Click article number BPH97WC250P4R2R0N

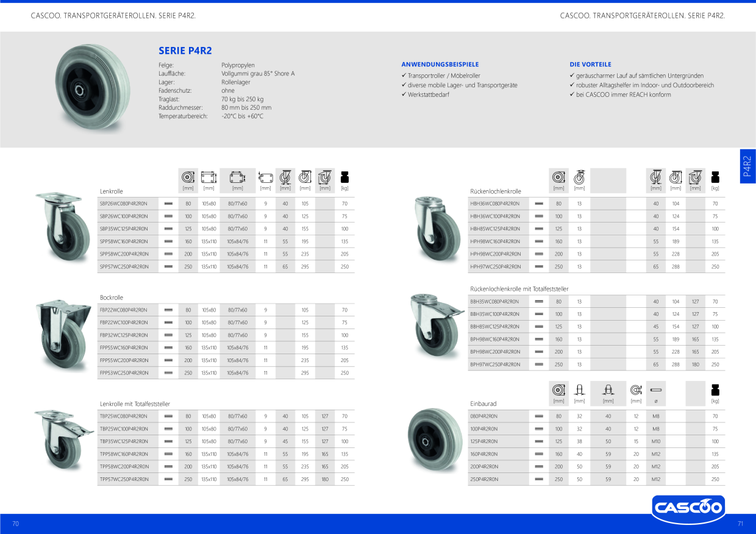tap(495, 365)
